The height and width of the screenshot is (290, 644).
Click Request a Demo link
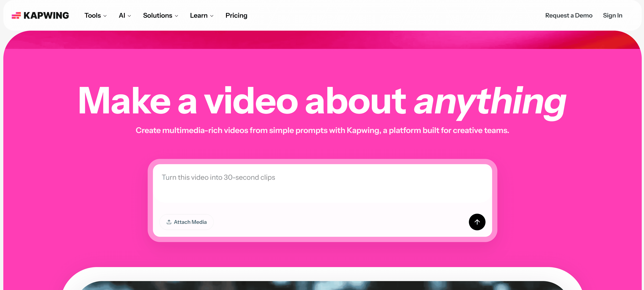tap(569, 16)
